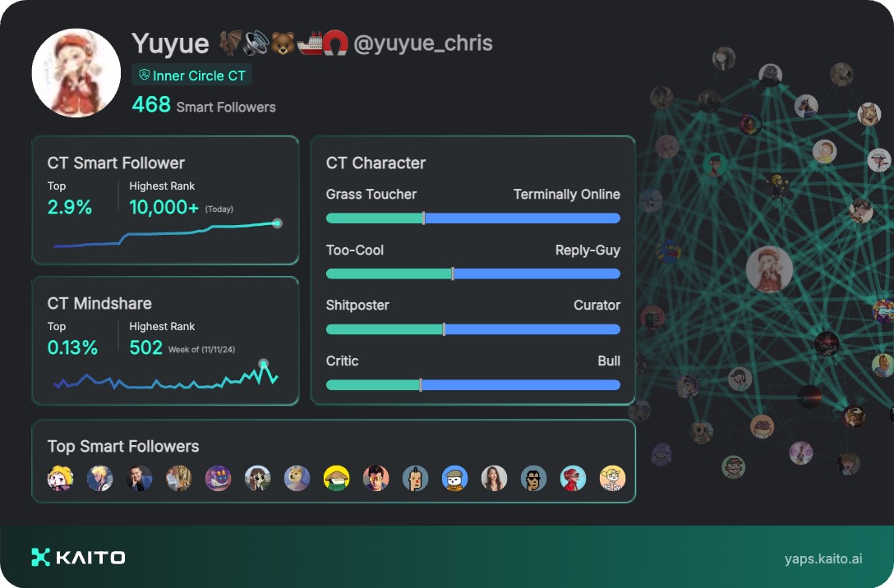
Task: Open Yuyue's large profile avatar in the header
Action: click(76, 73)
